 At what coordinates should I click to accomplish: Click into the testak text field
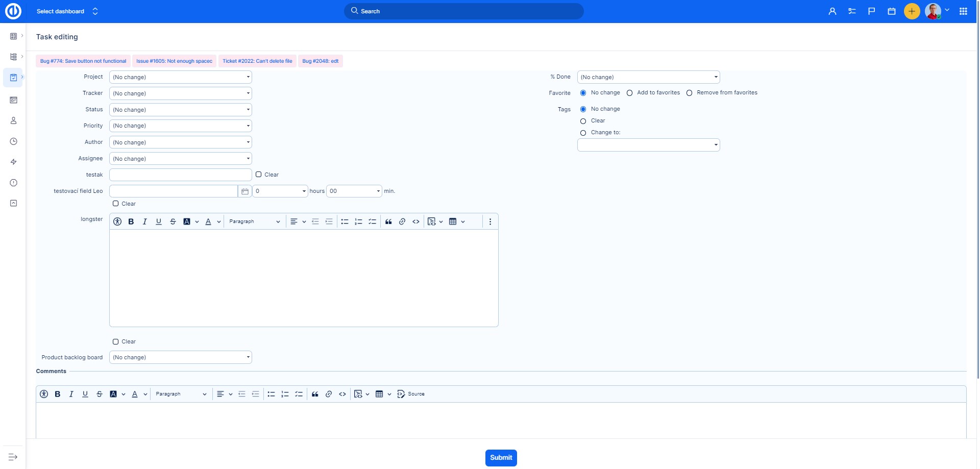pos(181,175)
